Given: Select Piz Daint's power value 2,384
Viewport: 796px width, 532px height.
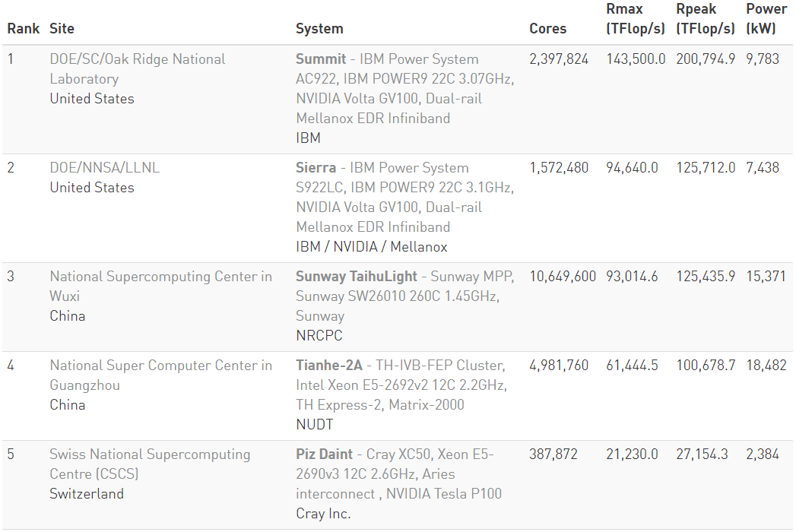Looking at the screenshot, I should [x=763, y=454].
